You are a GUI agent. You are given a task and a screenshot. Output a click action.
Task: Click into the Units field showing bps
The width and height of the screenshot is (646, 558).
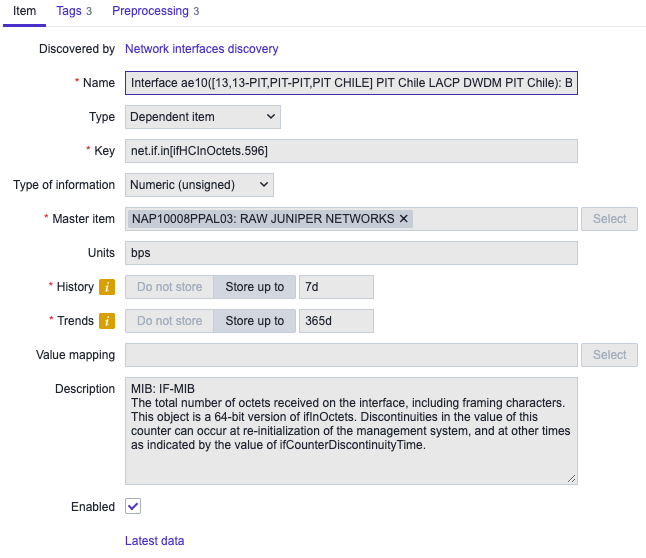pyautogui.click(x=351, y=253)
